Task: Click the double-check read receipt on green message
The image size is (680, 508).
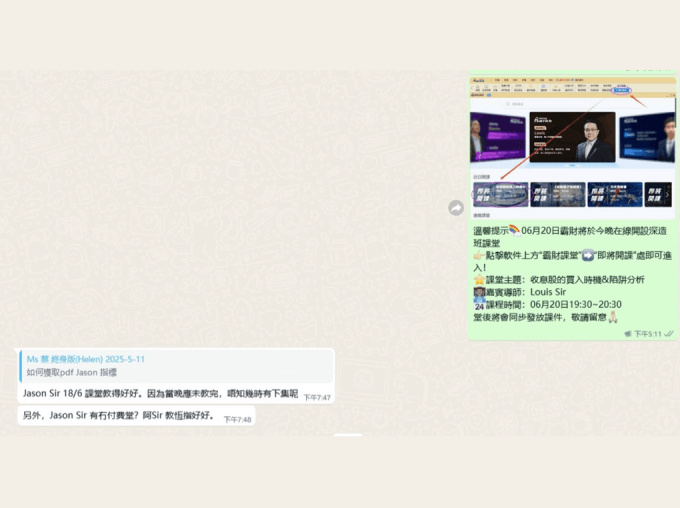Action: coord(668,334)
